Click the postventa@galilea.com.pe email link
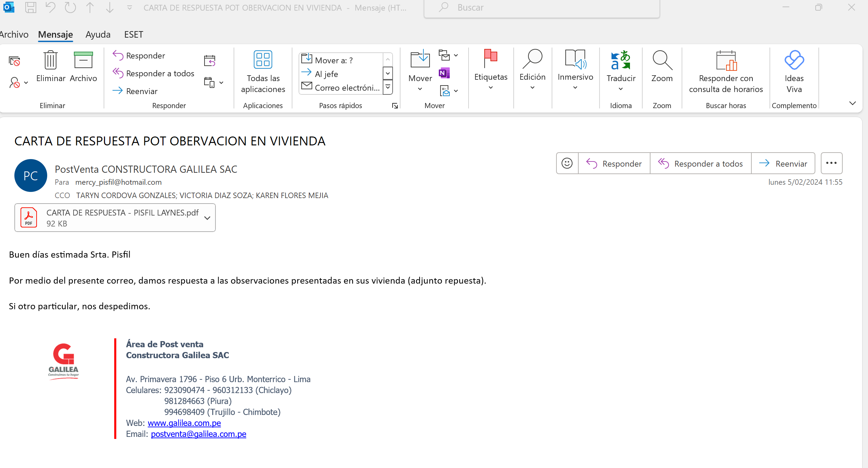This screenshot has width=868, height=468. pos(199,434)
